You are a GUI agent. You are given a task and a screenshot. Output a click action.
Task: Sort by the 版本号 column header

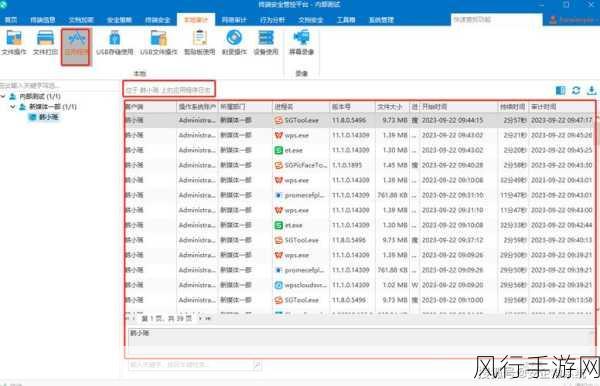[352, 107]
